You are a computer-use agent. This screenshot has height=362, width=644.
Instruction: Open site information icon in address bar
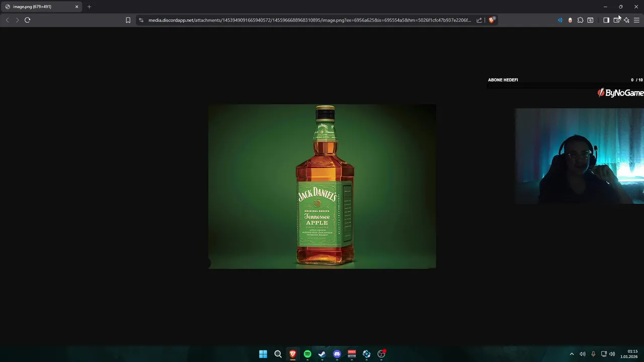click(x=141, y=20)
